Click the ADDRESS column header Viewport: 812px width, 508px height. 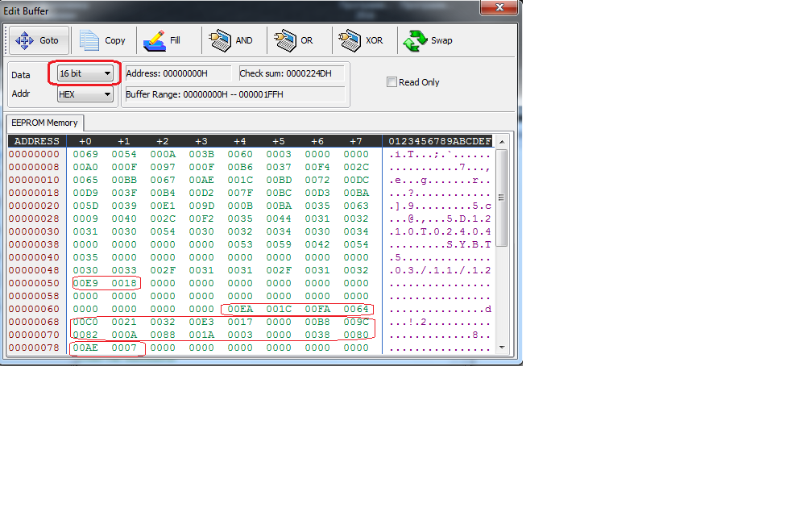(37, 141)
